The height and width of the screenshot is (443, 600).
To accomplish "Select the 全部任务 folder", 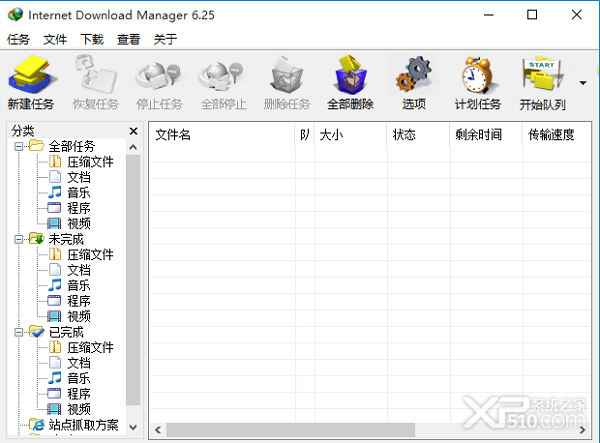I will (x=72, y=146).
